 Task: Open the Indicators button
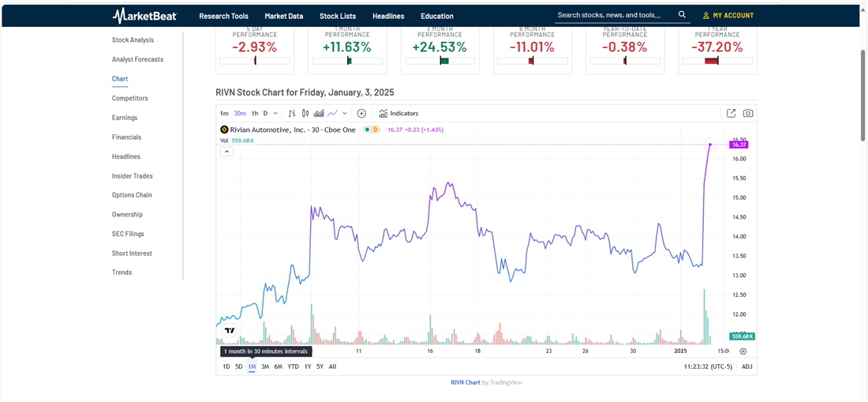(x=398, y=114)
